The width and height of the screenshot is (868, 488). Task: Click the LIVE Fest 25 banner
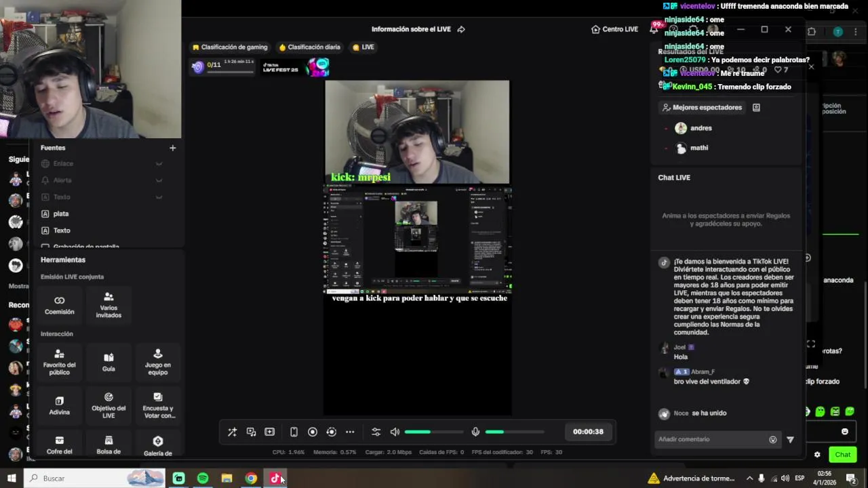pos(296,67)
